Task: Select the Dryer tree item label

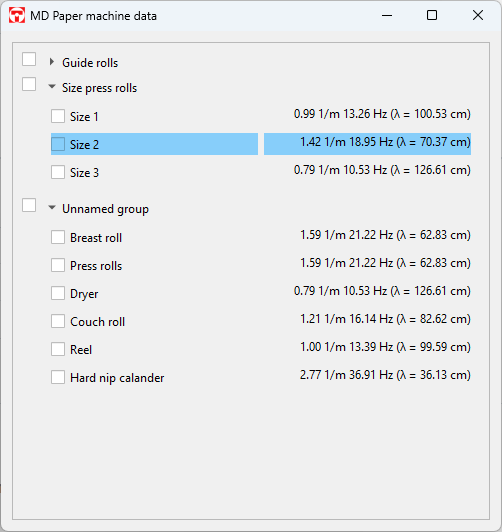Action: click(x=84, y=294)
